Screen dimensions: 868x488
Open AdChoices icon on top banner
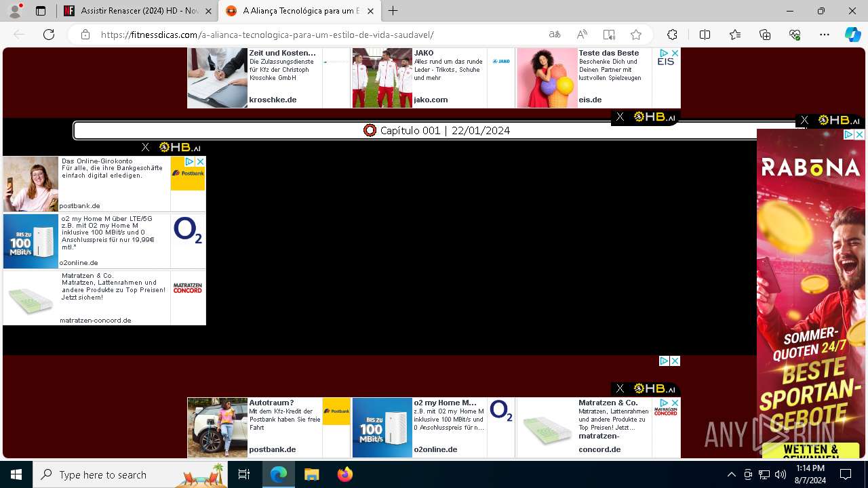tap(665, 53)
